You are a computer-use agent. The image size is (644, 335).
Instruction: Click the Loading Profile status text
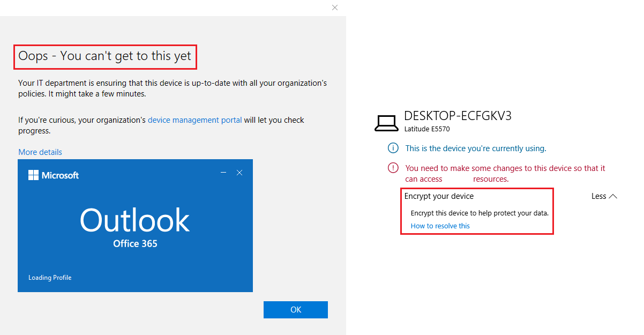click(50, 278)
